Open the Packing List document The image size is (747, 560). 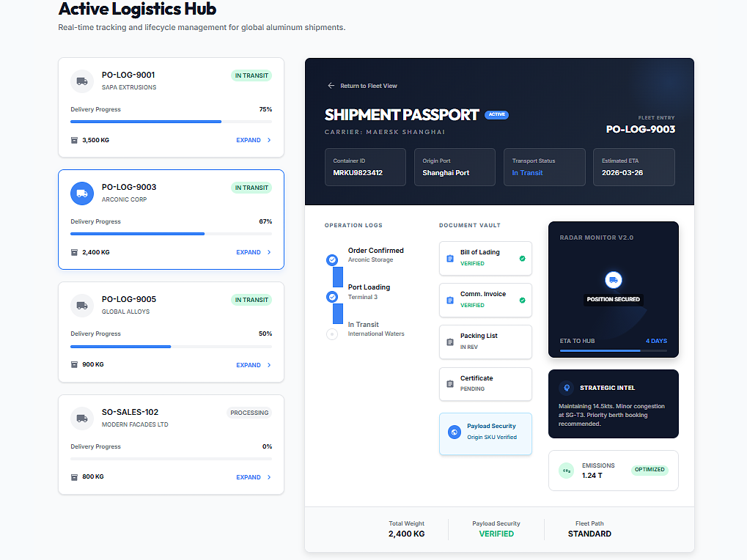pos(485,342)
